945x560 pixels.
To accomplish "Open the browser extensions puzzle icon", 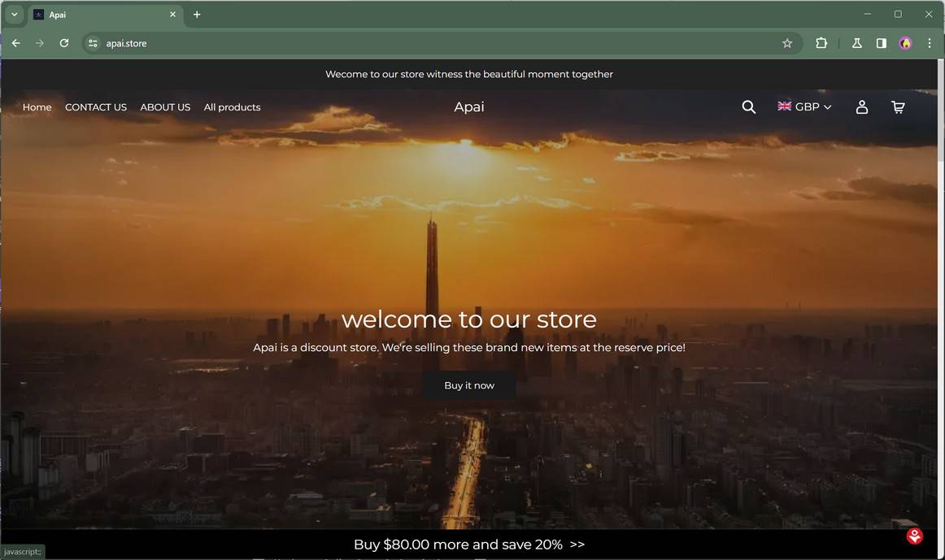I will pos(821,43).
